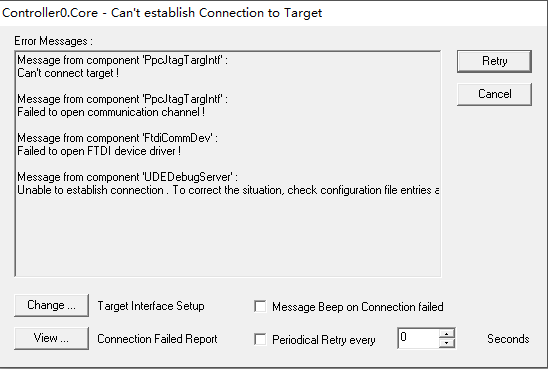Increase retry seconds with up arrow
Image resolution: width=548 pixels, height=369 pixels.
tap(447, 333)
